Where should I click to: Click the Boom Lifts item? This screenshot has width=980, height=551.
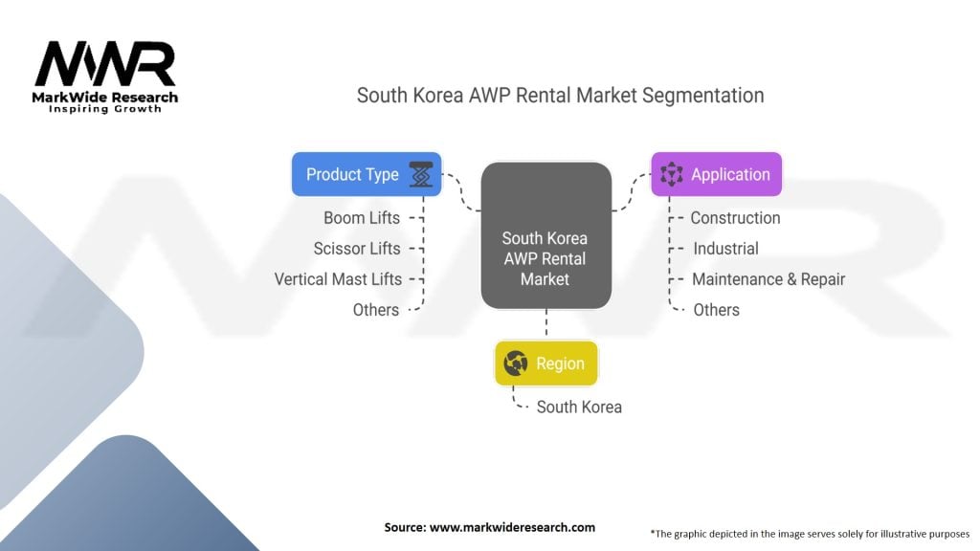tap(362, 218)
